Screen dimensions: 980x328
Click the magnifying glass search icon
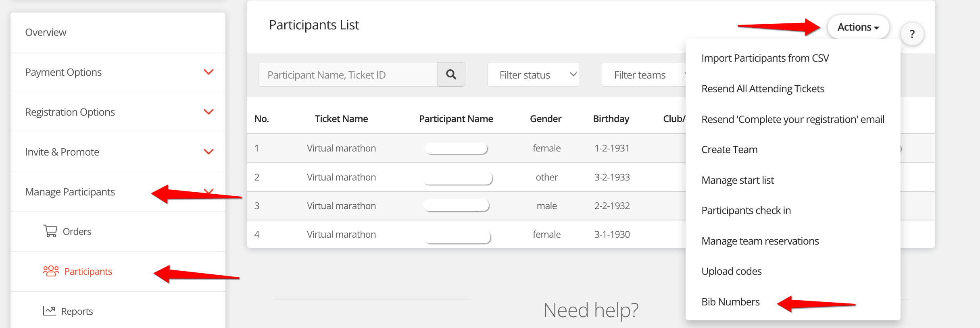tap(451, 75)
